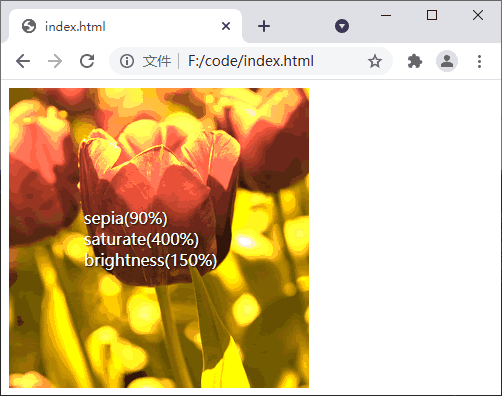This screenshot has height=396, width=502.
Task: Open the user profile avatar
Action: 447,61
